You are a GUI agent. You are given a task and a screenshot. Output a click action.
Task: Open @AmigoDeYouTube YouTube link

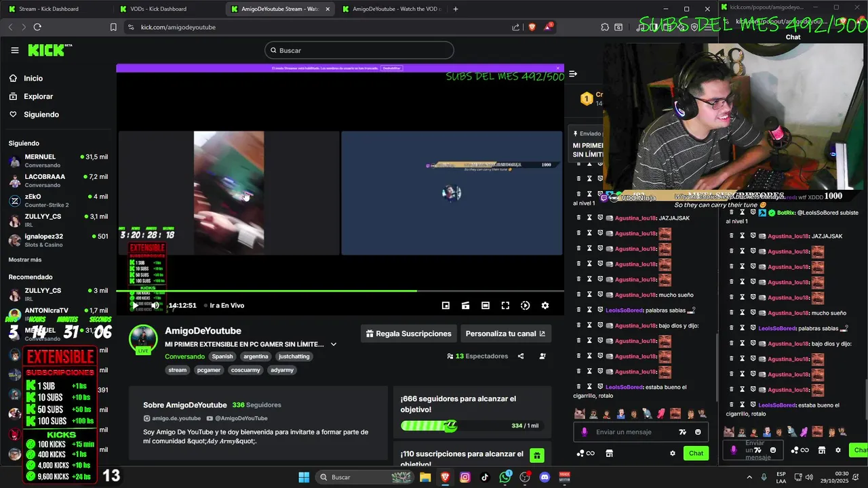(237, 418)
